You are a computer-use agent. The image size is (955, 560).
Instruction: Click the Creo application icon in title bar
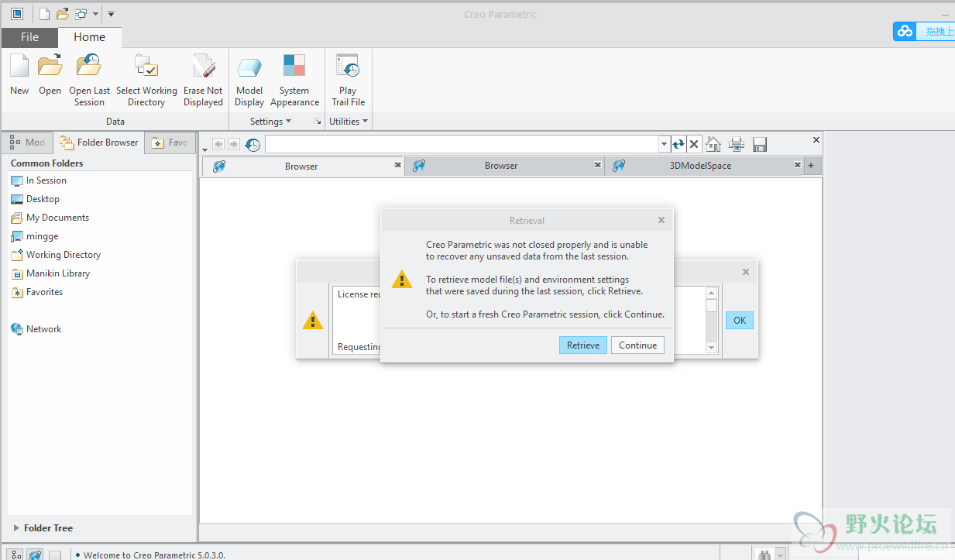pyautogui.click(x=16, y=14)
